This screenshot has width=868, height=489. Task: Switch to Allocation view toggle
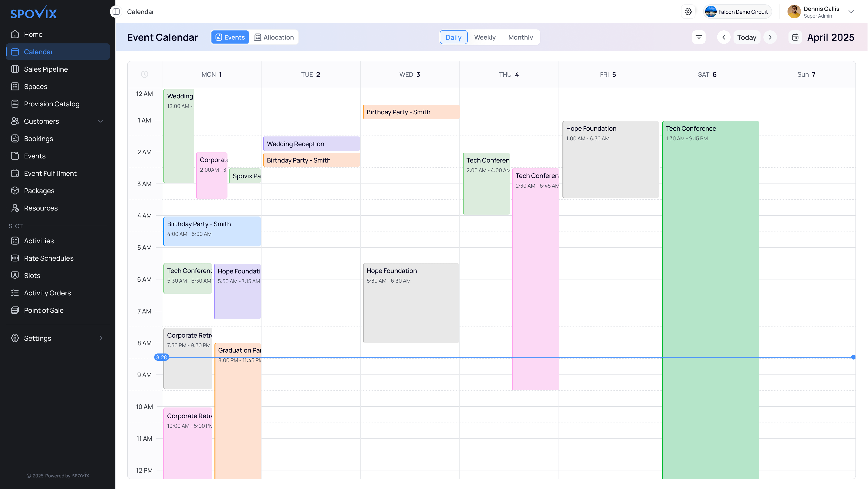click(x=274, y=37)
